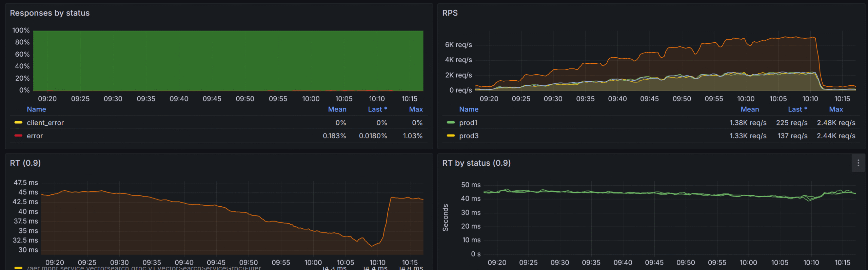Click the green prod1 series color marker
The width and height of the screenshot is (868, 270).
click(x=451, y=123)
